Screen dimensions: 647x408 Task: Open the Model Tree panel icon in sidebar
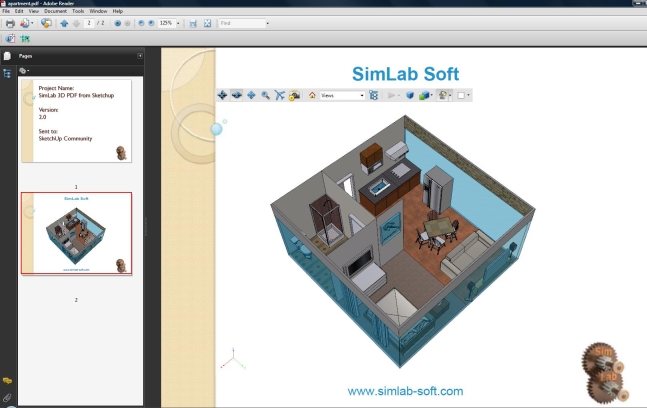pos(7,73)
